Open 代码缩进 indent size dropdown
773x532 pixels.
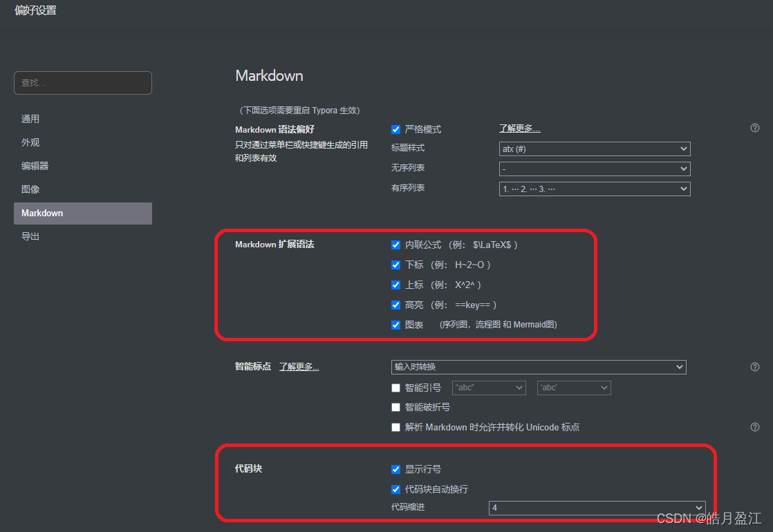pyautogui.click(x=597, y=508)
